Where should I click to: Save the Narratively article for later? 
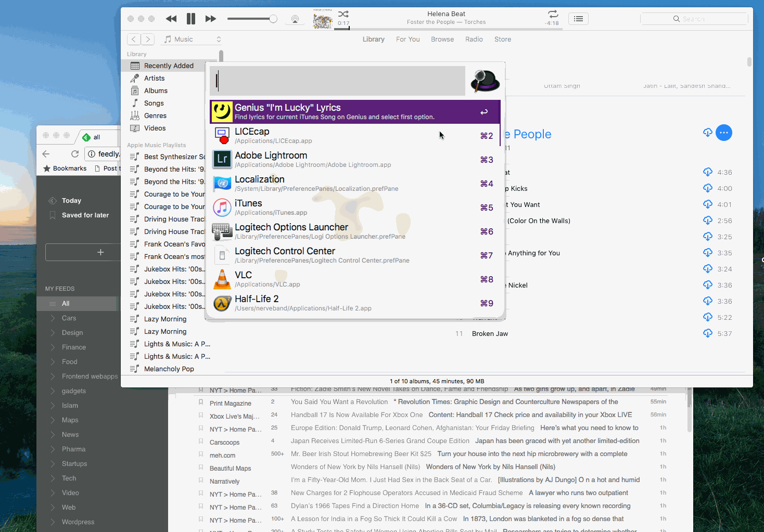pyautogui.click(x=201, y=481)
